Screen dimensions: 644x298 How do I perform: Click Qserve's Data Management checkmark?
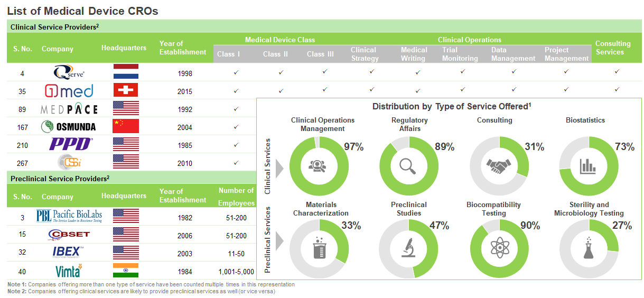(512, 72)
